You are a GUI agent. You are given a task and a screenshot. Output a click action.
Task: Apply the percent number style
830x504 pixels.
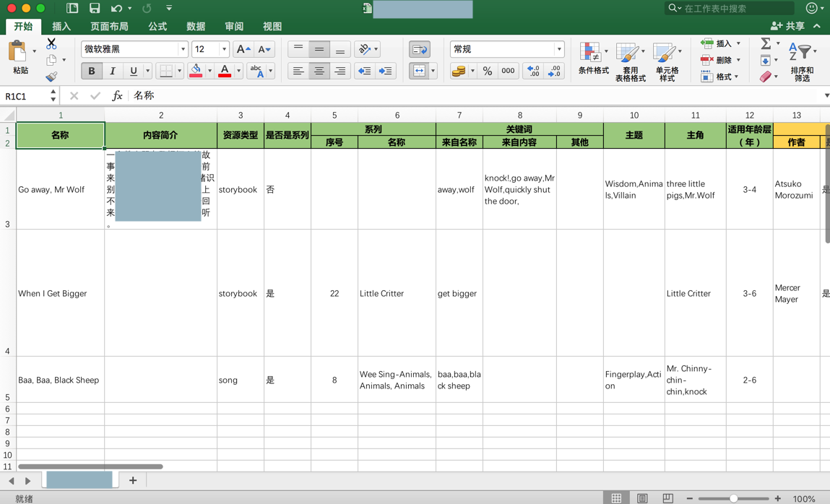point(488,71)
